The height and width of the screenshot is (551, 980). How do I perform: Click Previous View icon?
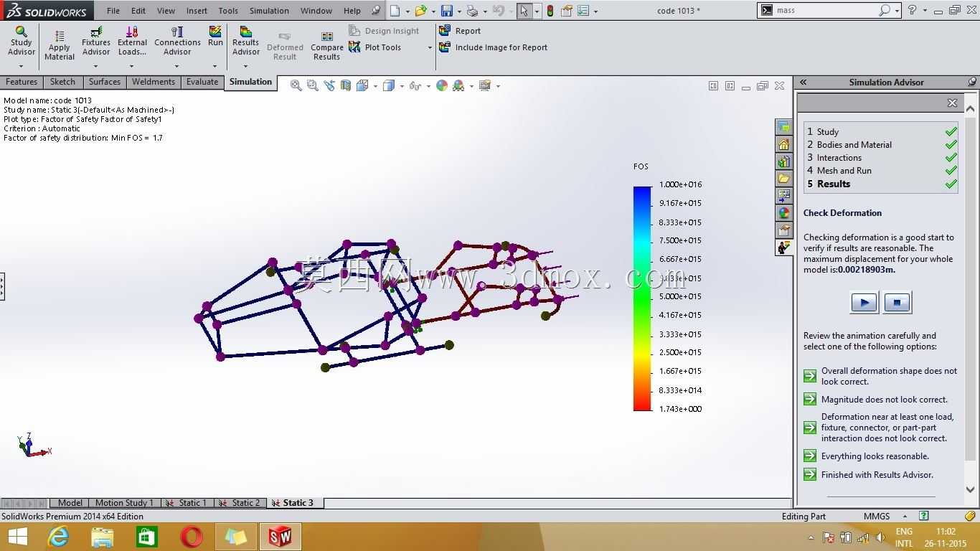tap(329, 85)
